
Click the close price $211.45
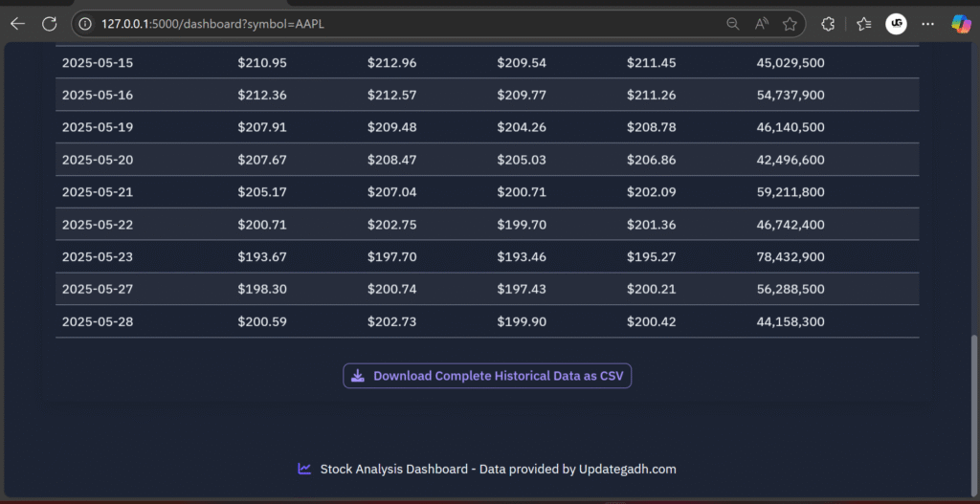[x=651, y=62]
